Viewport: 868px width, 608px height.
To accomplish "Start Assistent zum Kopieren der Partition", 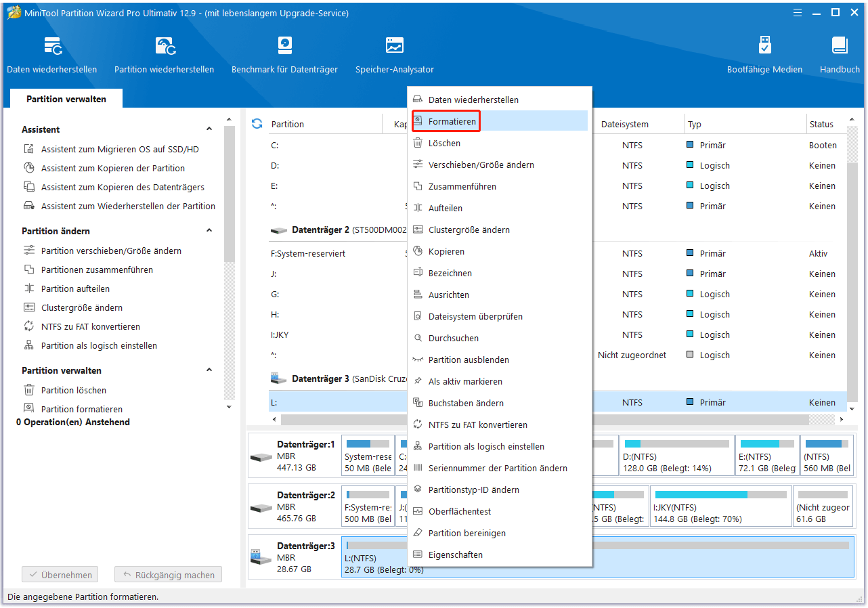I will [x=112, y=168].
